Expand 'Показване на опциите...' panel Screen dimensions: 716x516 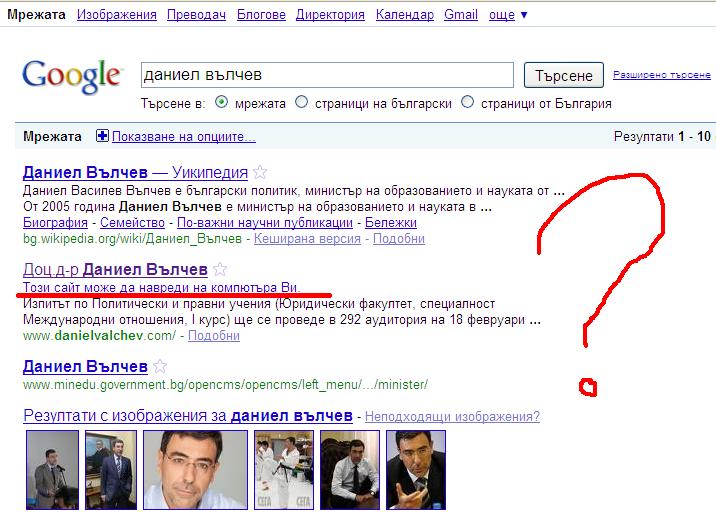pos(183,136)
